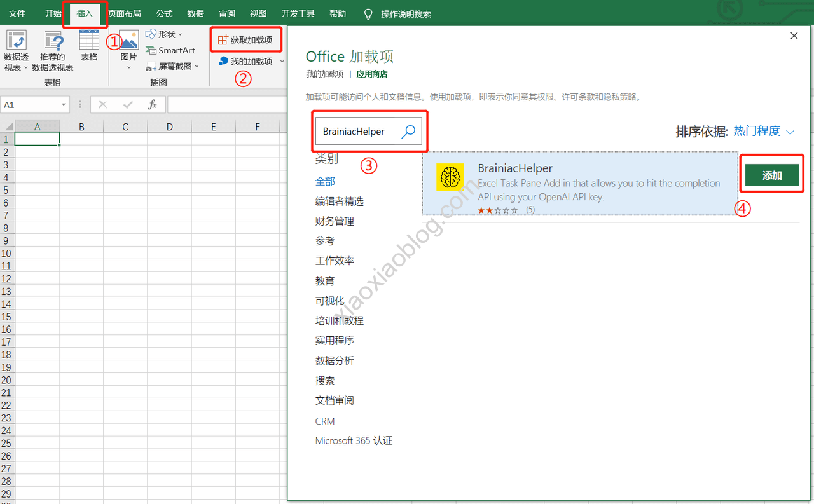Select the 搜索 category
Image resolution: width=814 pixels, height=504 pixels.
click(324, 381)
